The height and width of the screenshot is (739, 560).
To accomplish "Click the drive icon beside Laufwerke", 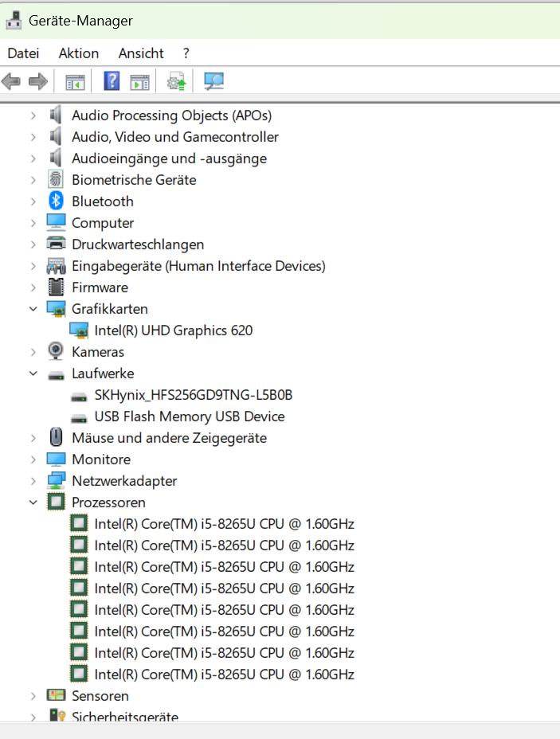I will (x=56, y=375).
